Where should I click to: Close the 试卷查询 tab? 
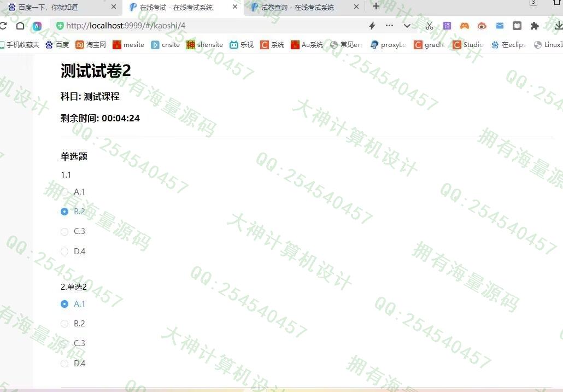pos(356,7)
